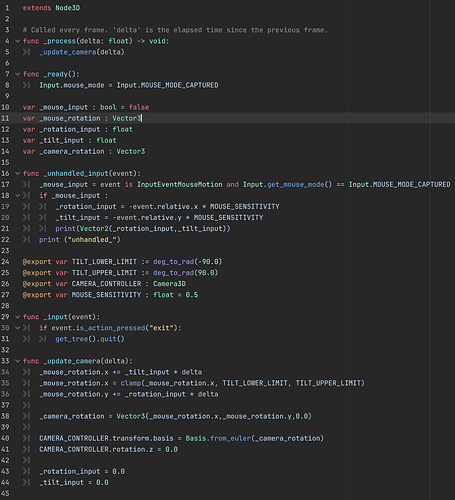Click '_camera_rotation' declaration on line 14
The width and height of the screenshot is (455, 500).
[x=72, y=151]
